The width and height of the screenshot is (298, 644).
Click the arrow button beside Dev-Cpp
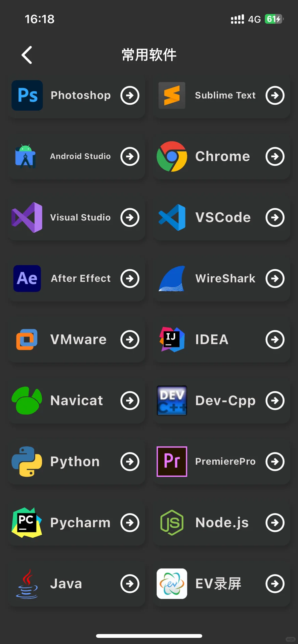pos(275,400)
